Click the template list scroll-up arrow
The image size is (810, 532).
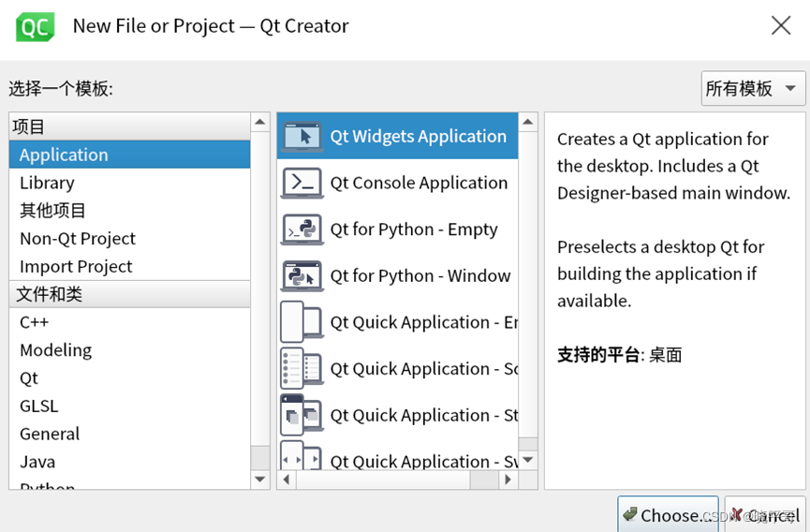pyautogui.click(x=527, y=122)
